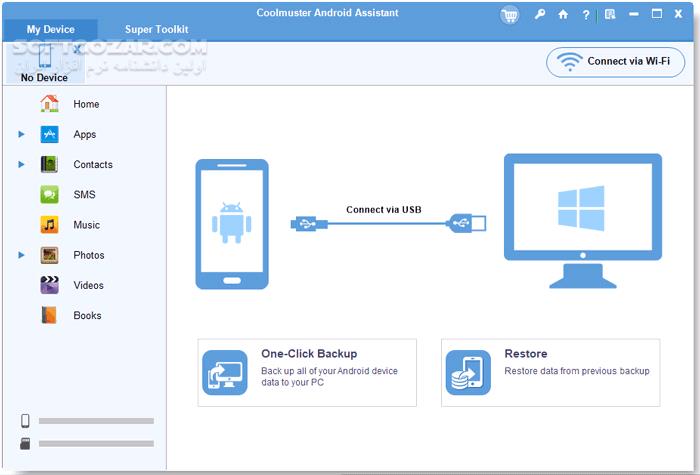Screen dimensions: 700x475
Task: Click the Apps store icon
Action: pos(50,134)
